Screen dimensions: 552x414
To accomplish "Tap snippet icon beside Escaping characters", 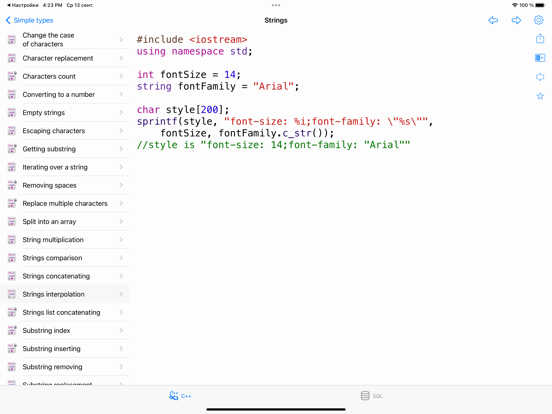I will tap(12, 131).
